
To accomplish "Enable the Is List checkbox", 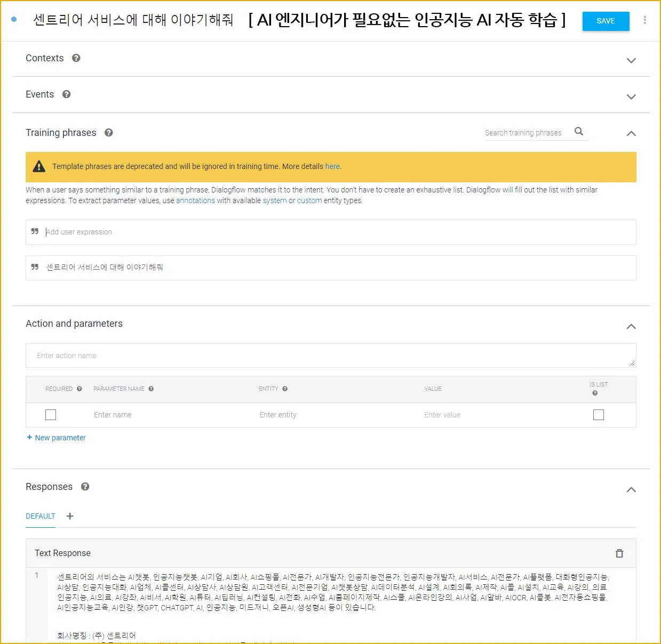I will 599,415.
